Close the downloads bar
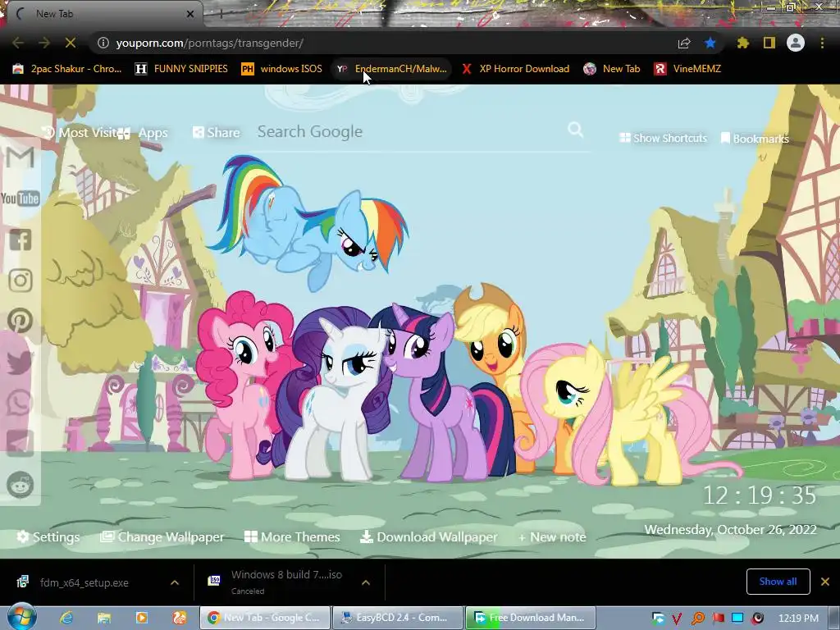840x630 pixels. 825,582
